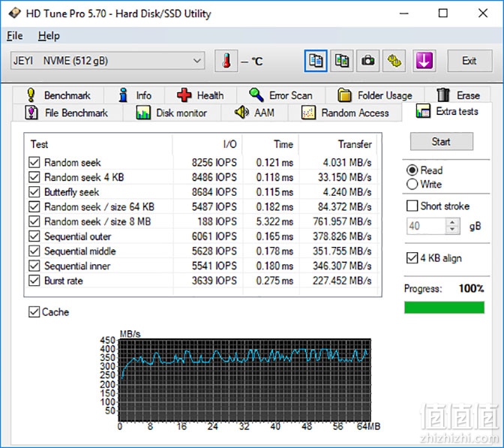Click the purple download arrow icon

(424, 61)
